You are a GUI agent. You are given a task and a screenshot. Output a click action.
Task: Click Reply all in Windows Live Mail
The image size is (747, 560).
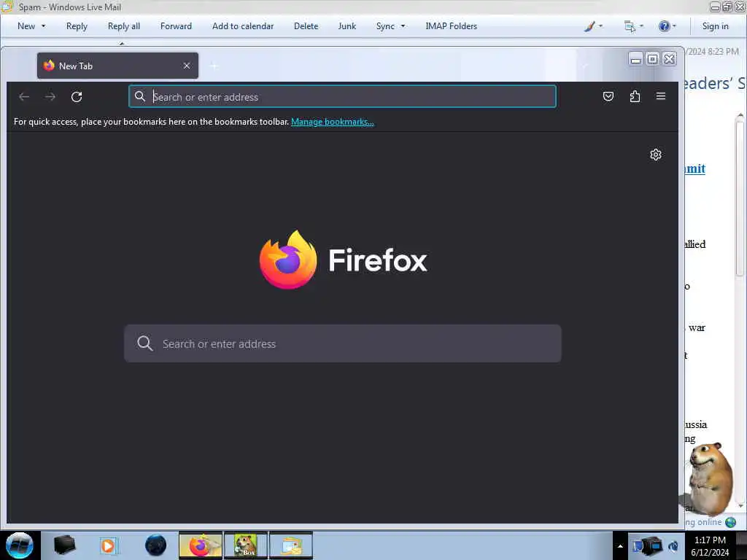click(x=124, y=26)
